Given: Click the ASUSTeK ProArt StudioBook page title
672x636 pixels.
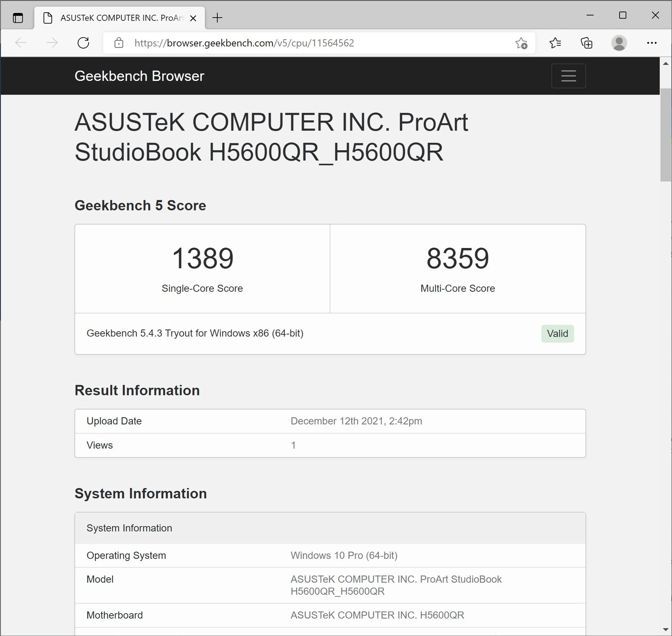Looking at the screenshot, I should point(271,137).
